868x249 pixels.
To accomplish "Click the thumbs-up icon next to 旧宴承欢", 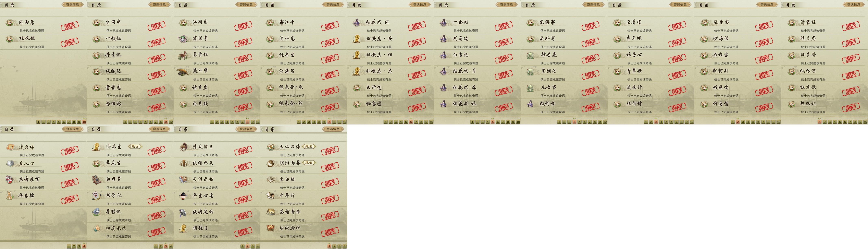I will pyautogui.click(x=97, y=228).
